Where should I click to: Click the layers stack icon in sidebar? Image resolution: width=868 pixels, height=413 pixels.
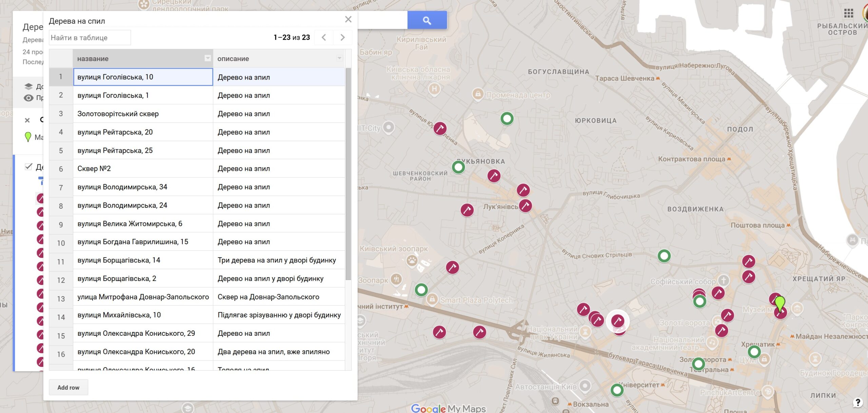pyautogui.click(x=28, y=86)
